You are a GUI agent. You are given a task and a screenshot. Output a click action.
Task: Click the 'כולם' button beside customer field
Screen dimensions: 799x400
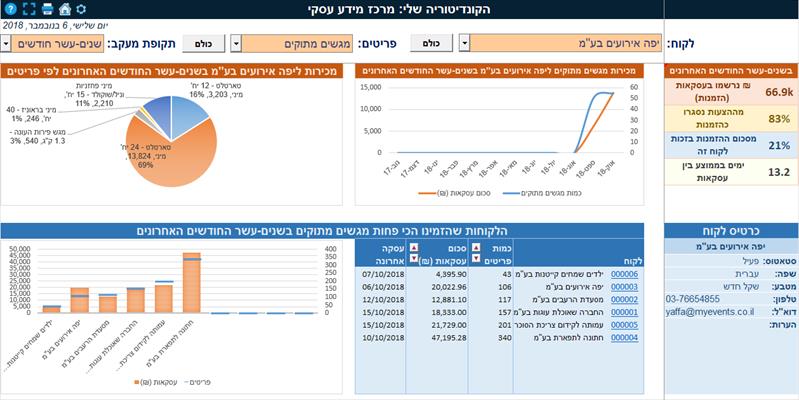pyautogui.click(x=431, y=43)
